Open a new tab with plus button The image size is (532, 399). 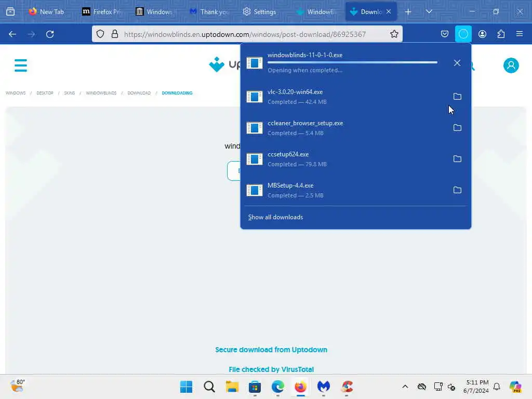[408, 12]
